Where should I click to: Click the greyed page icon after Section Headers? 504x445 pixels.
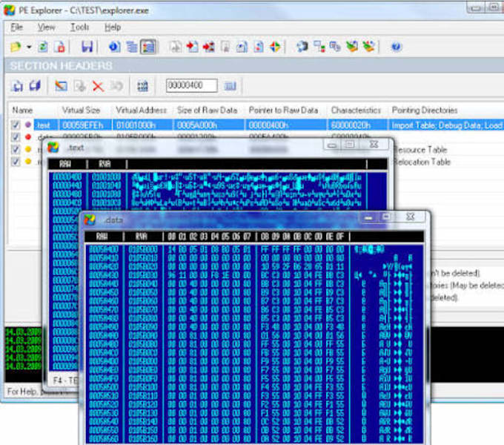pyautogui.click(x=176, y=47)
